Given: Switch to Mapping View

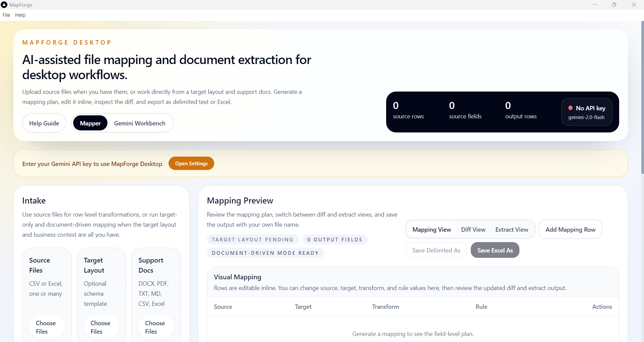Looking at the screenshot, I should coord(431,229).
